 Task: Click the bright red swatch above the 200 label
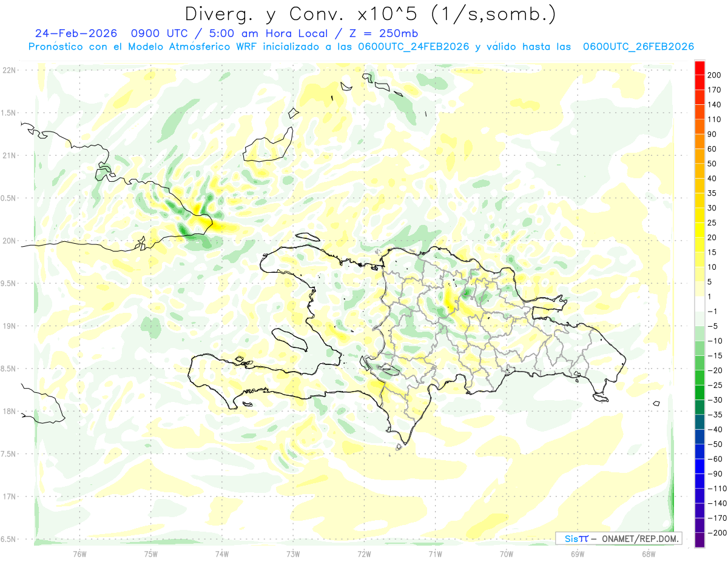pyautogui.click(x=699, y=68)
